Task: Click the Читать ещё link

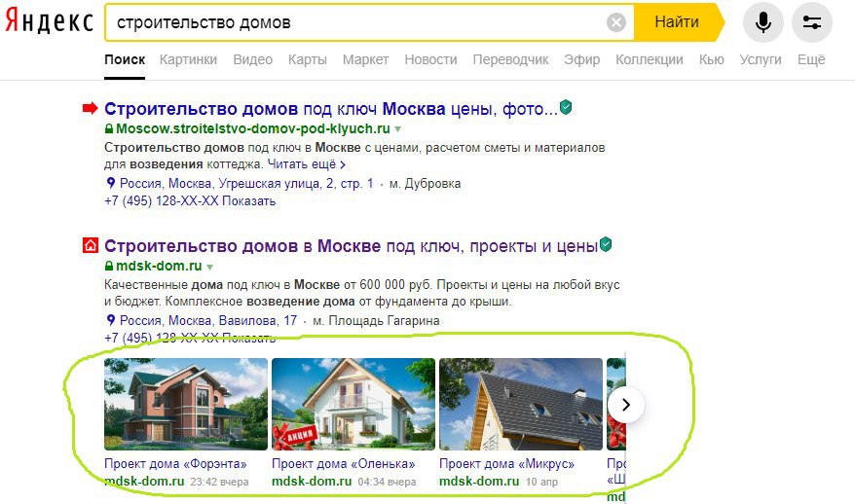Action: 306,164
